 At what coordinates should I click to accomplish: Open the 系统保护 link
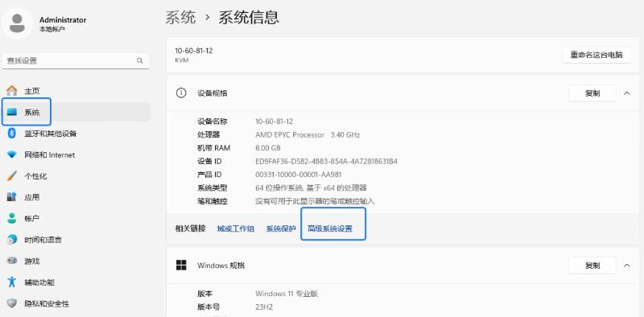click(281, 228)
